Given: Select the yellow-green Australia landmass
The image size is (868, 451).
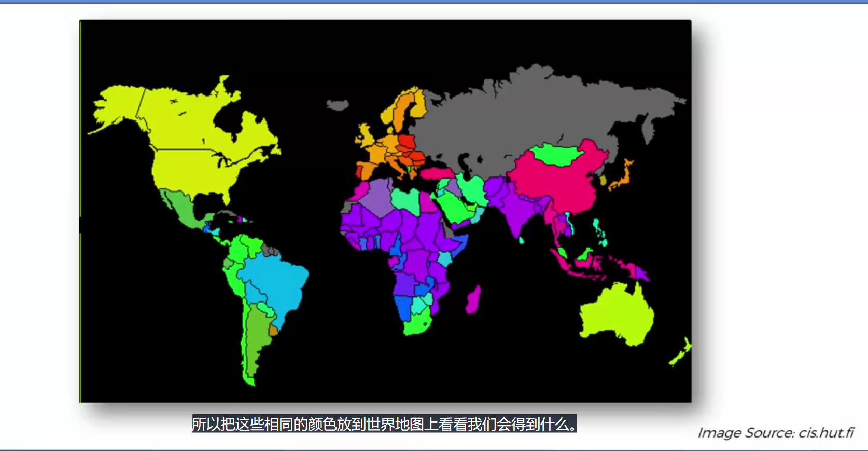Looking at the screenshot, I should point(617,314).
